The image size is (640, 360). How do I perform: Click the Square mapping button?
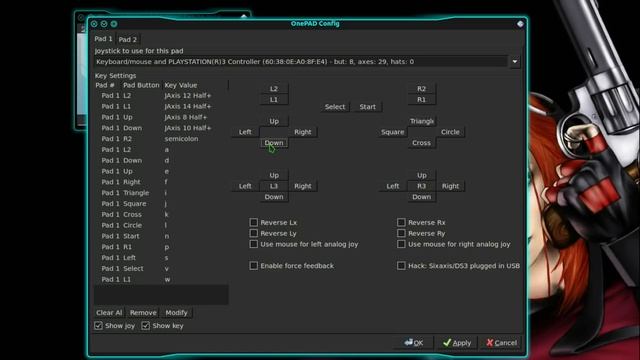(393, 132)
